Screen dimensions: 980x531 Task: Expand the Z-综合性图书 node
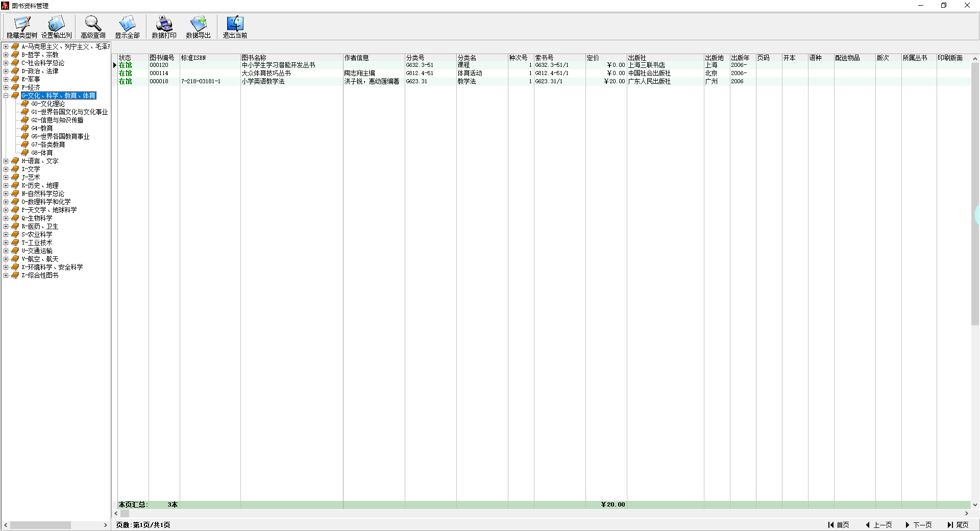6,275
